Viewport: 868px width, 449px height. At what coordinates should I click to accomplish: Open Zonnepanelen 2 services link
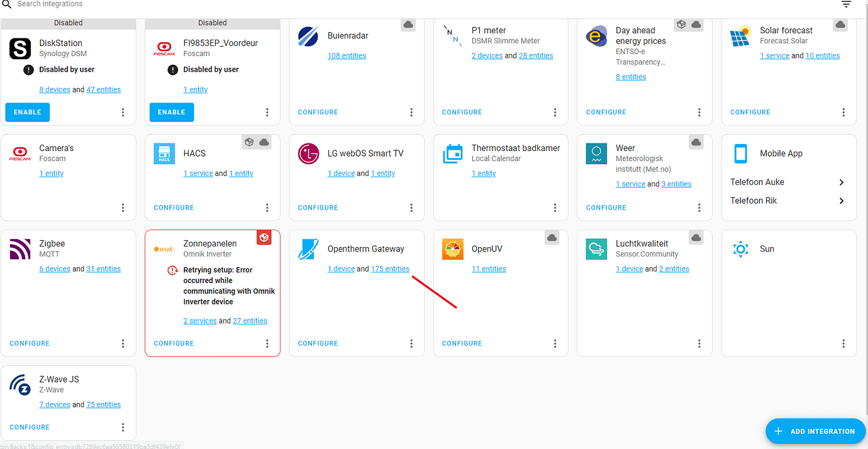click(x=200, y=321)
